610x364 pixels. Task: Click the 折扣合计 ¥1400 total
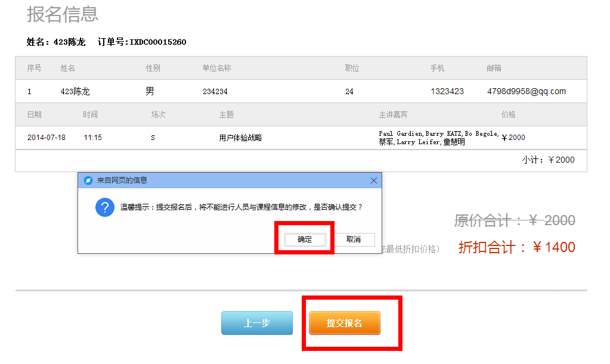tap(516, 247)
